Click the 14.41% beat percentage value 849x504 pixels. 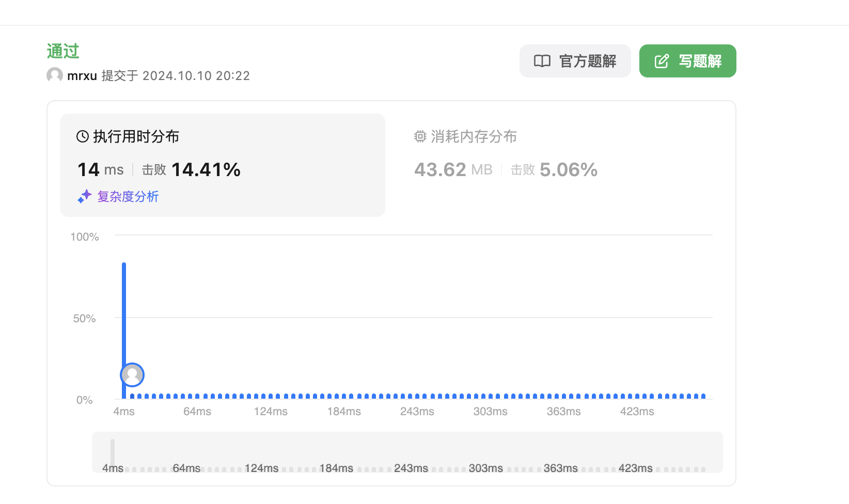(206, 169)
